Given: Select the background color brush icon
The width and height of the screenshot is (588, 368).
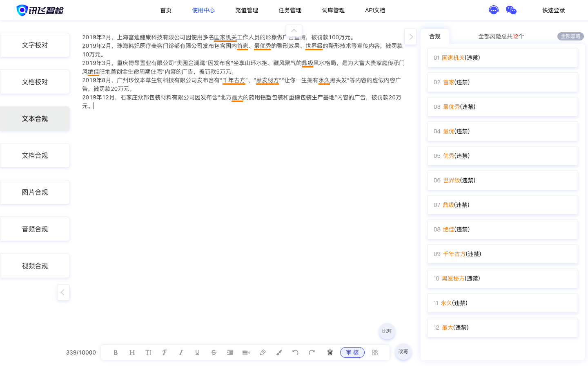Looking at the screenshot, I should (x=279, y=352).
